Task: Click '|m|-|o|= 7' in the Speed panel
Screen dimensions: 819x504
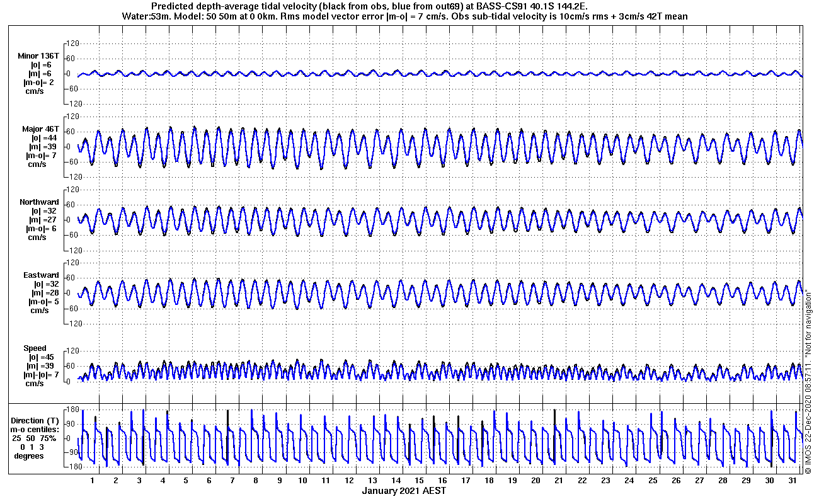Action: tap(42, 375)
